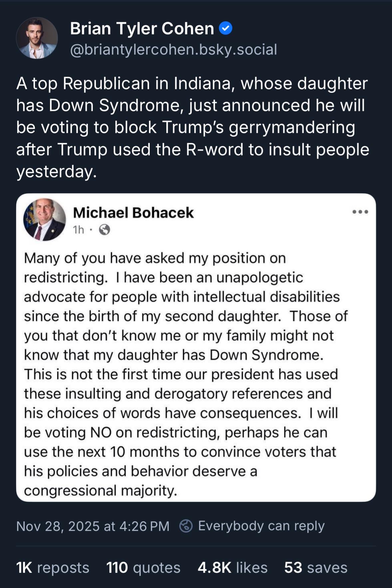The image size is (392, 588).
Task: Show the 4.8K likes list
Action: [232, 567]
